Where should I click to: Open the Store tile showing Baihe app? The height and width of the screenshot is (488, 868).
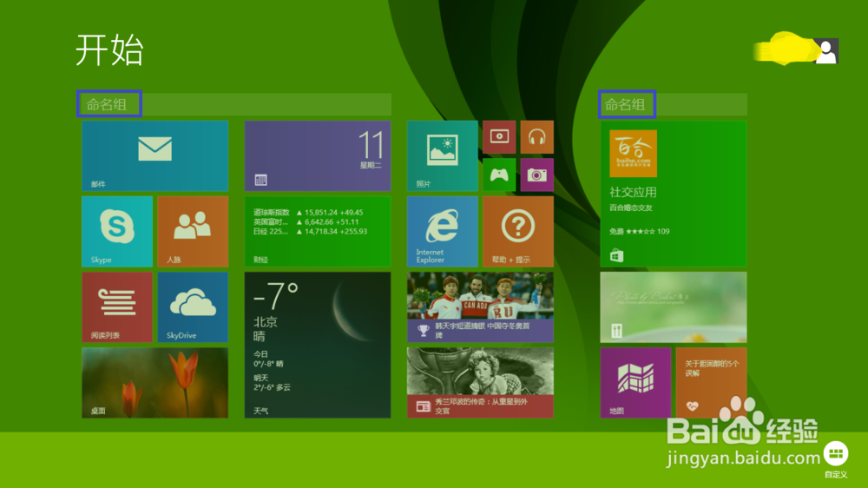(x=674, y=194)
